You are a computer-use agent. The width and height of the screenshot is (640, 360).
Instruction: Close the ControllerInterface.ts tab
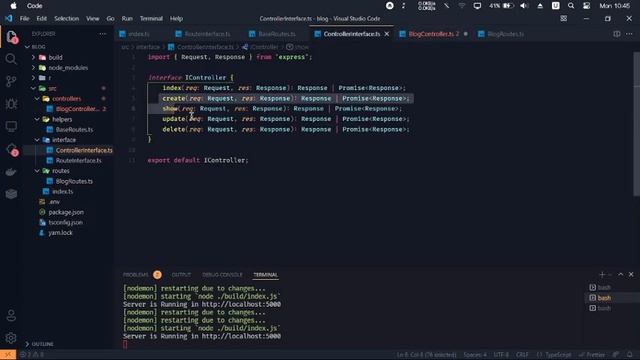coord(387,34)
